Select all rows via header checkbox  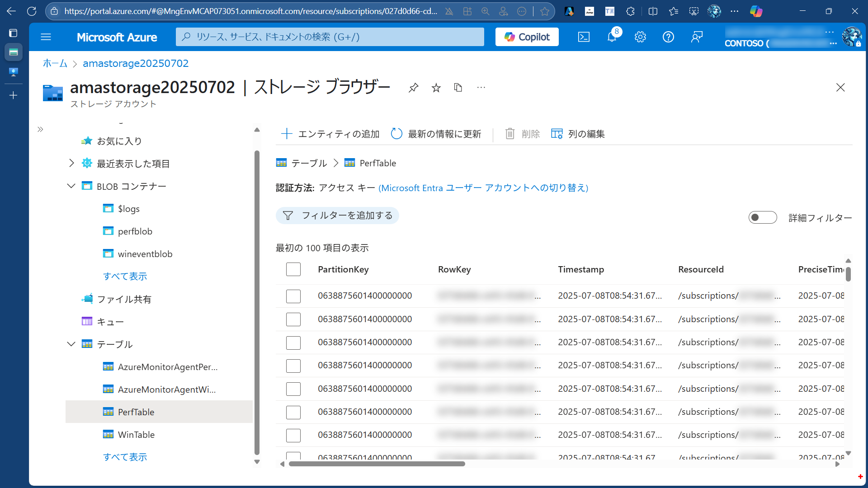click(x=293, y=269)
